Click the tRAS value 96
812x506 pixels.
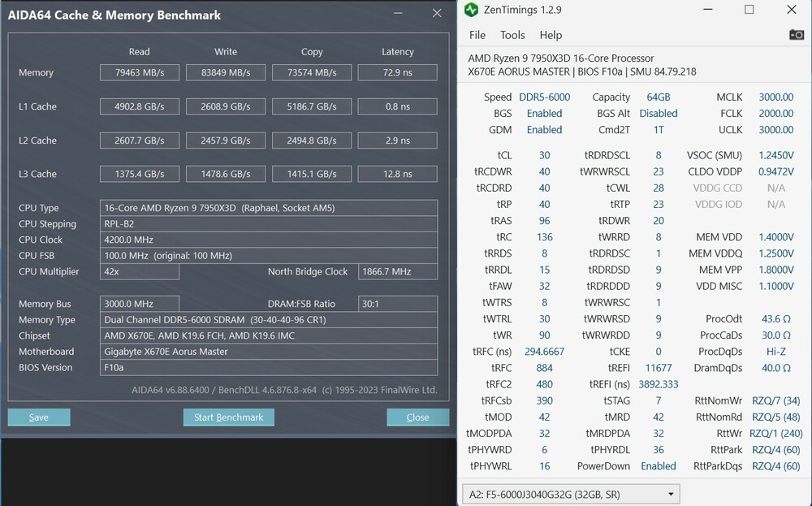click(x=544, y=221)
